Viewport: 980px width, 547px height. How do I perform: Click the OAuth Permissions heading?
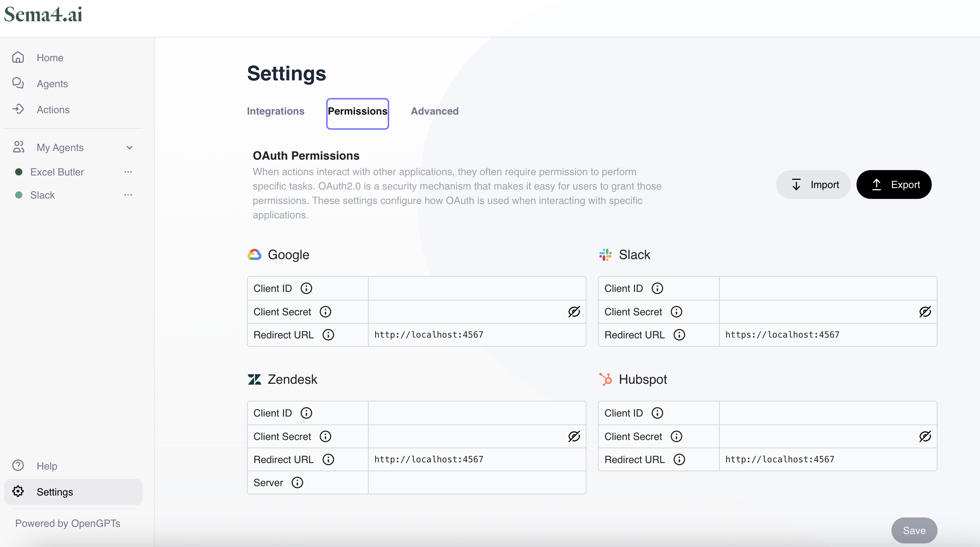(306, 155)
